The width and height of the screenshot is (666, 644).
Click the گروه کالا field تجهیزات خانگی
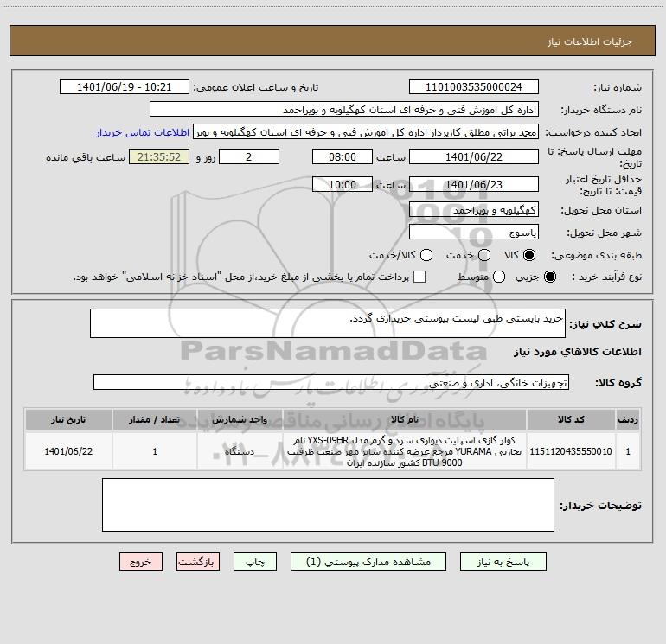[x=331, y=382]
